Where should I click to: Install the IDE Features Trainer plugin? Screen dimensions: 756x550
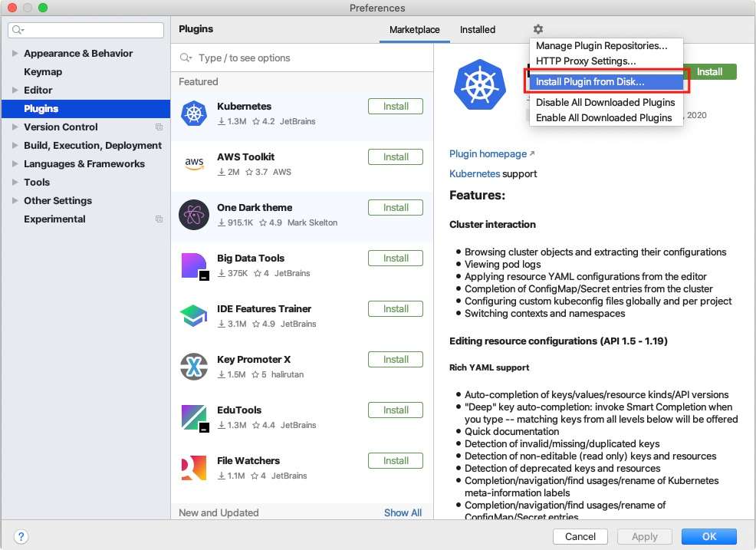click(x=396, y=309)
